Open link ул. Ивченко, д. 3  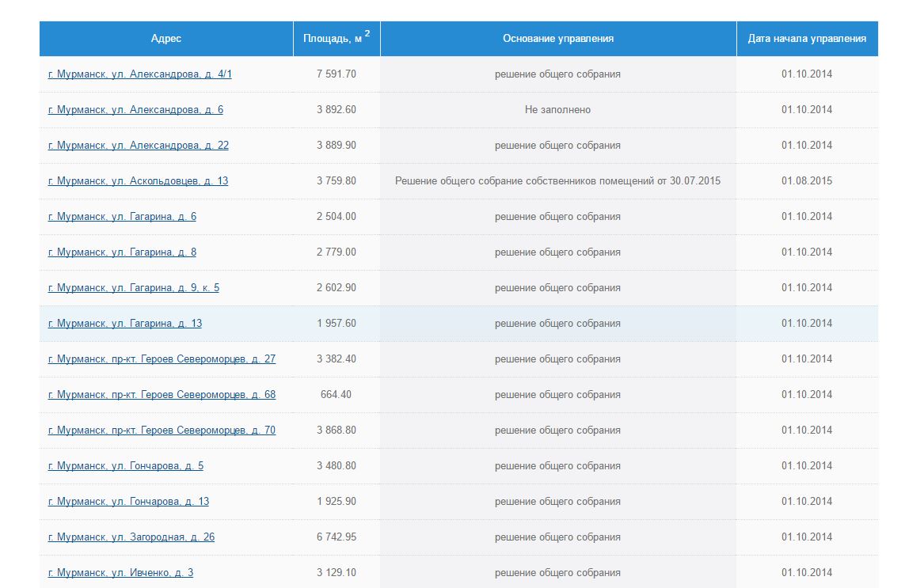121,573
